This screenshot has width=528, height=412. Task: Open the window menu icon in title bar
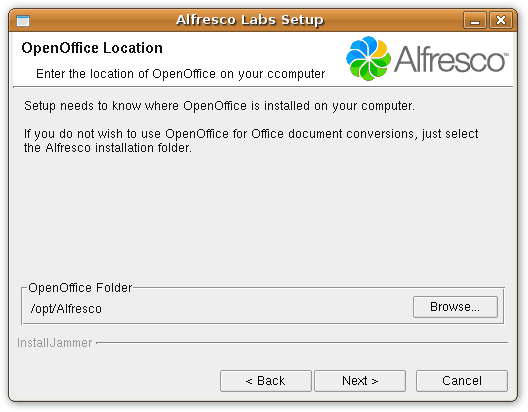click(23, 21)
